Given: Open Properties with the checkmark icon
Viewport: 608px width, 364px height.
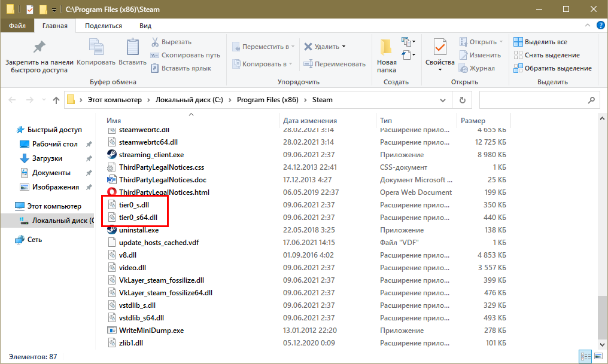Looking at the screenshot, I should tap(440, 48).
